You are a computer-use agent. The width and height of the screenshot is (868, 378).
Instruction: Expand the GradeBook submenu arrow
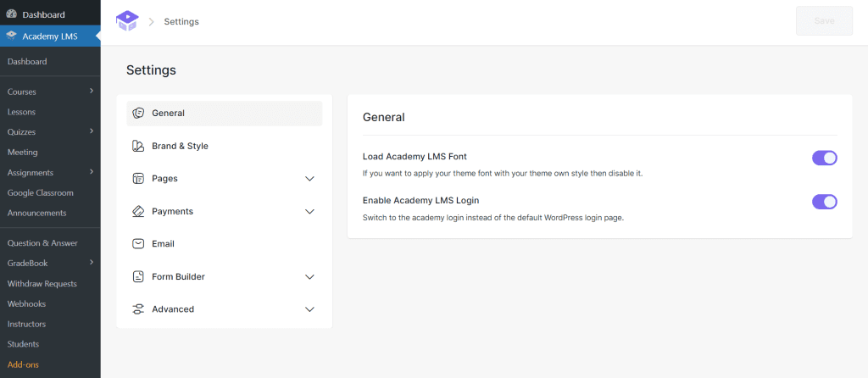pyautogui.click(x=92, y=263)
